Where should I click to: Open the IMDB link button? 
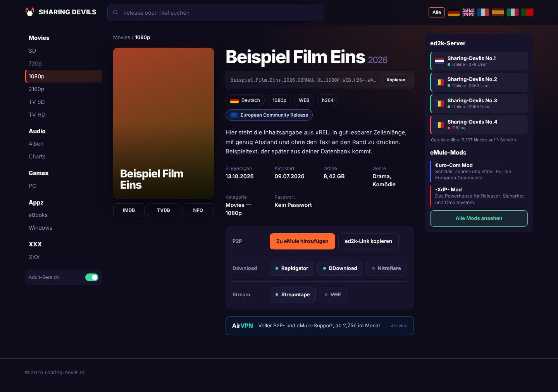pos(129,210)
